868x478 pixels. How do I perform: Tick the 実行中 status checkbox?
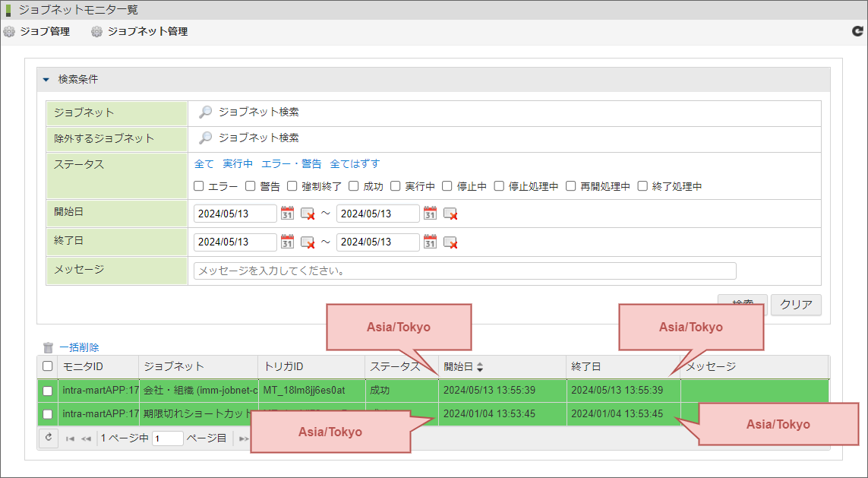pyautogui.click(x=396, y=186)
